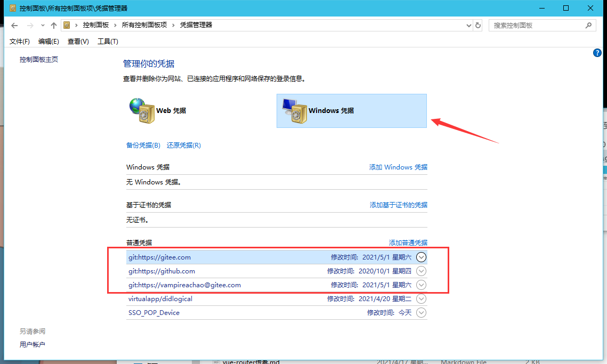Image resolution: width=607 pixels, height=364 pixels.
Task: Expand the vampireachao@gitee.com credential entry
Action: click(421, 285)
